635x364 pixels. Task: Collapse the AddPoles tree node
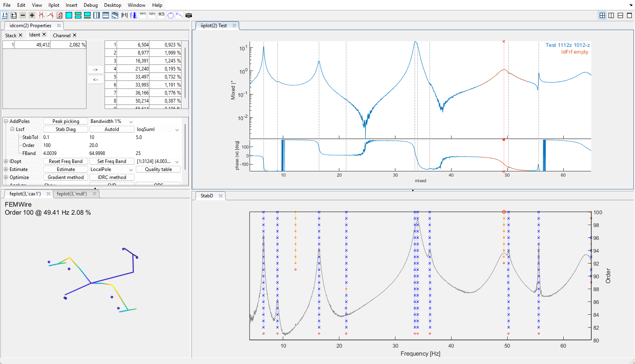[x=6, y=121]
